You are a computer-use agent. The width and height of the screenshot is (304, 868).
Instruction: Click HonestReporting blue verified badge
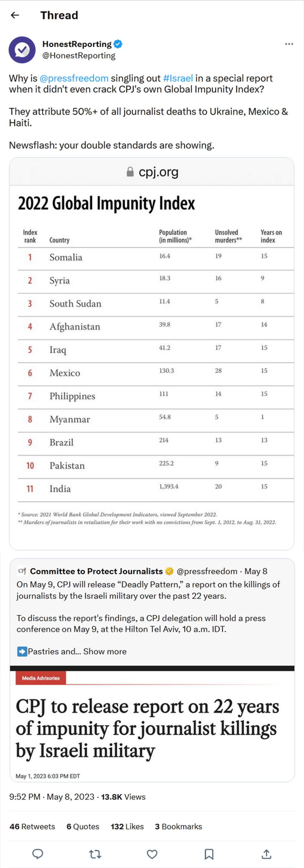click(x=118, y=44)
